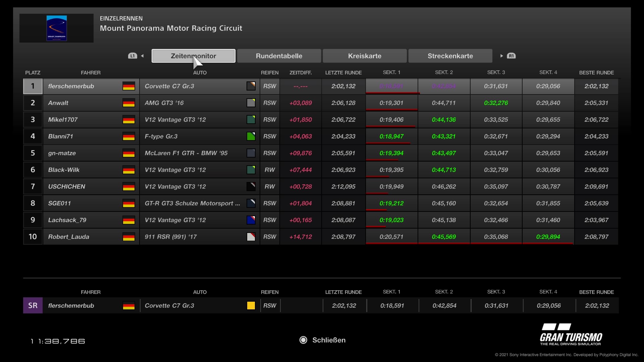Click the Gran Turismo logo

click(571, 335)
